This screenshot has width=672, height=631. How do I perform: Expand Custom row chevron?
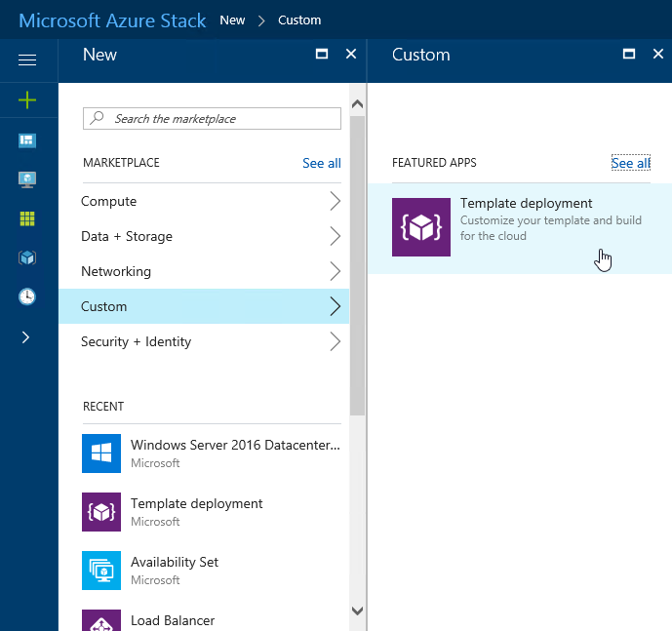pyautogui.click(x=336, y=306)
